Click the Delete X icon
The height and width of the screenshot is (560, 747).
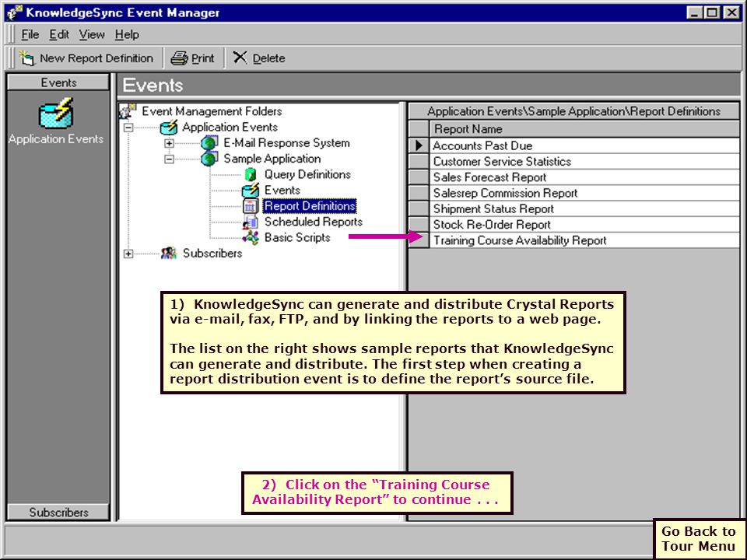[x=240, y=58]
